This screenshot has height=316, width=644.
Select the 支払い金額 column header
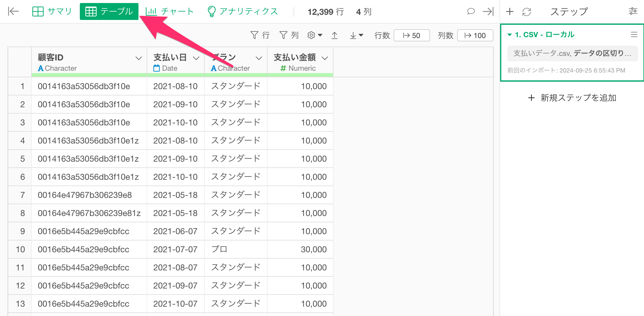coord(300,62)
